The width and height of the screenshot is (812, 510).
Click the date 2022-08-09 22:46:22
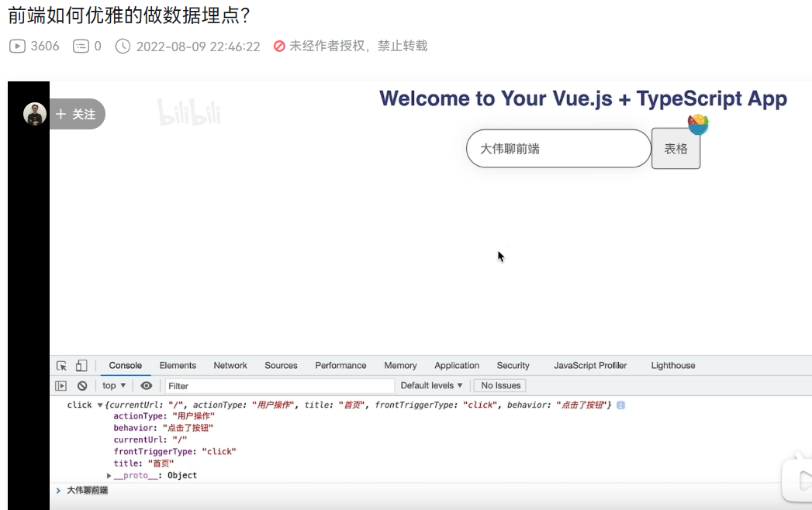click(x=199, y=47)
